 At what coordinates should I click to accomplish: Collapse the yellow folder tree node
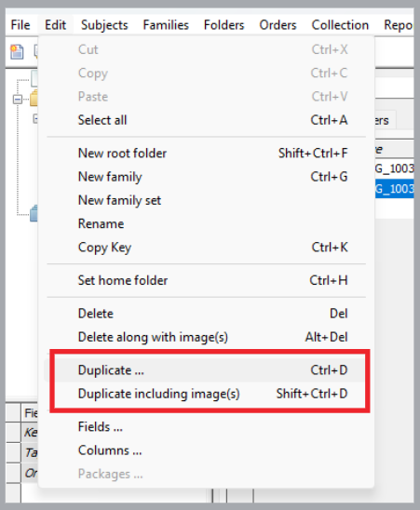pos(18,99)
